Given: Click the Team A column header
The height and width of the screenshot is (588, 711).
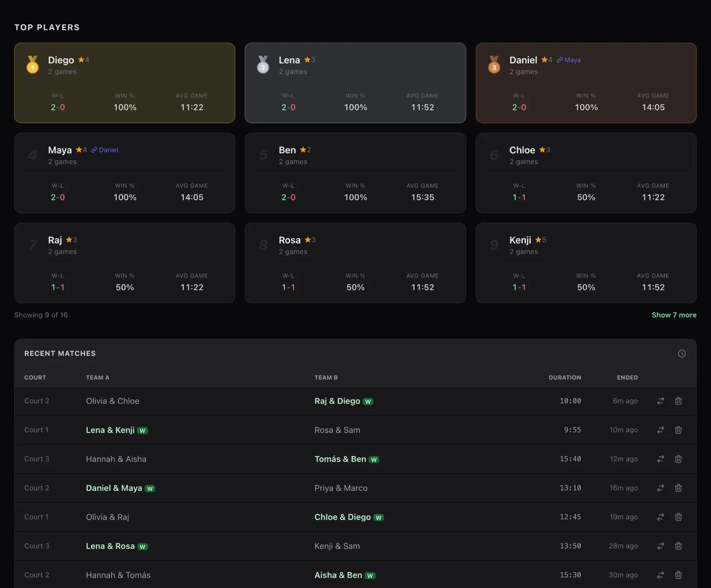Looking at the screenshot, I should pyautogui.click(x=98, y=378).
